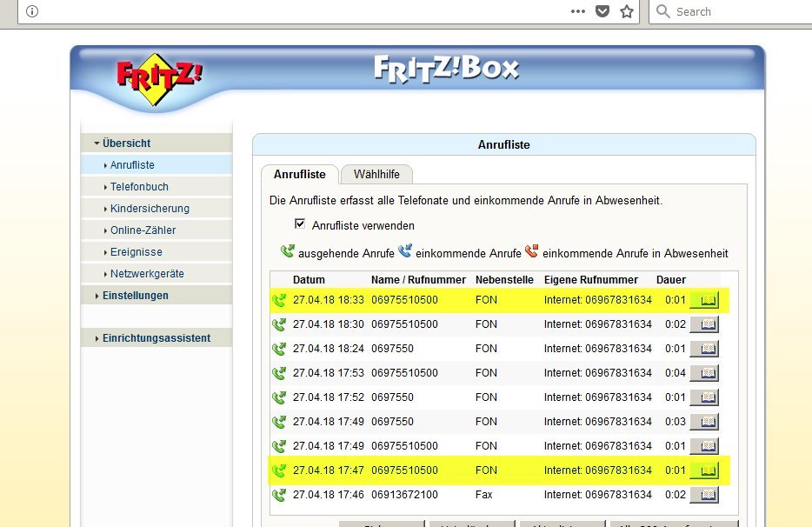Click the date '27.04.18 18:24'

tap(329, 349)
